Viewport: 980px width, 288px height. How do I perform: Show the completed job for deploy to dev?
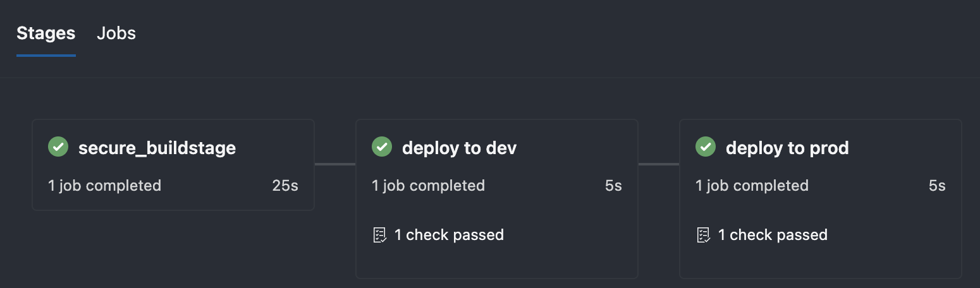(x=428, y=186)
